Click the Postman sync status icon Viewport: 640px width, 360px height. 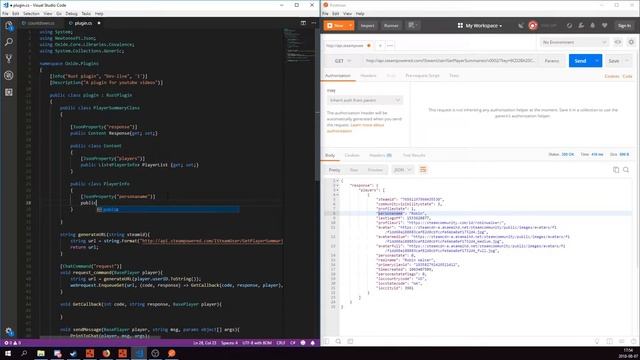(x=533, y=25)
